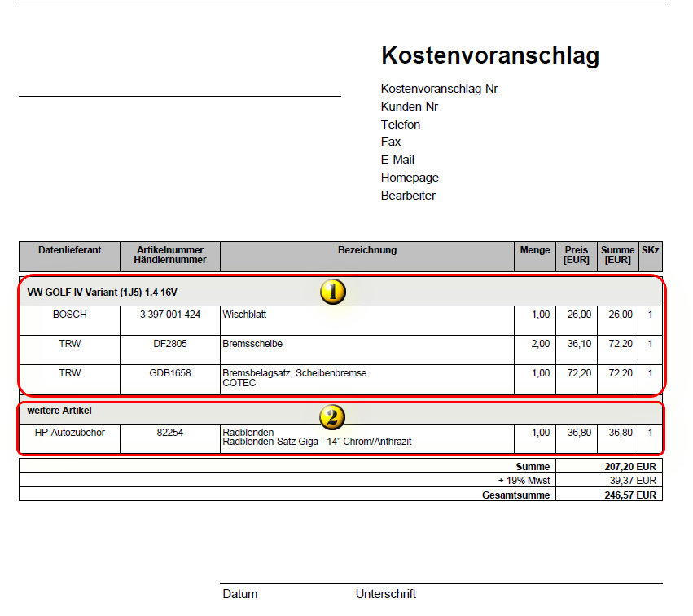This screenshot has height=616, width=693.
Task: Click the Fax label
Action: [391, 142]
